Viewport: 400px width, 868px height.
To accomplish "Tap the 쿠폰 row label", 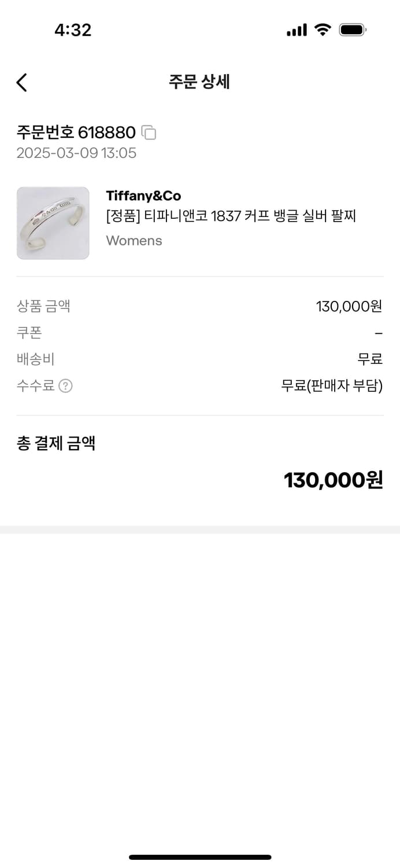I will 29,333.
